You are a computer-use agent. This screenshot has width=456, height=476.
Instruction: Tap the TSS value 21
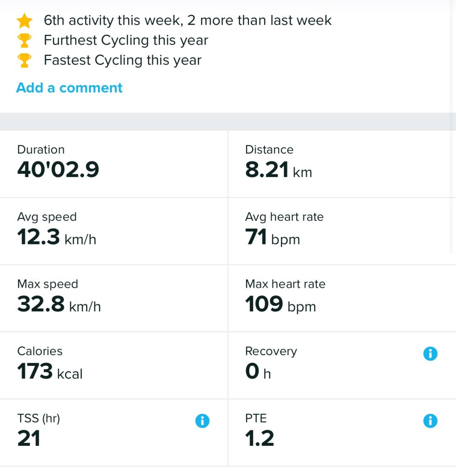pos(29,439)
